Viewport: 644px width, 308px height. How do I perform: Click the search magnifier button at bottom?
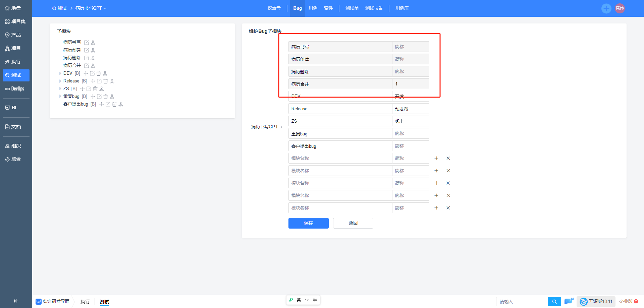tap(554, 302)
